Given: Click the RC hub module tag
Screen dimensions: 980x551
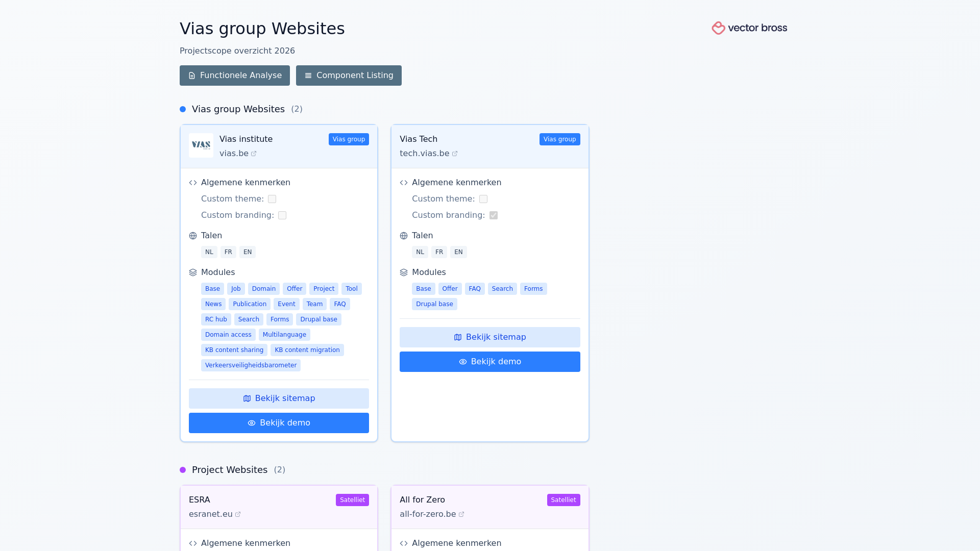Looking at the screenshot, I should [216, 319].
